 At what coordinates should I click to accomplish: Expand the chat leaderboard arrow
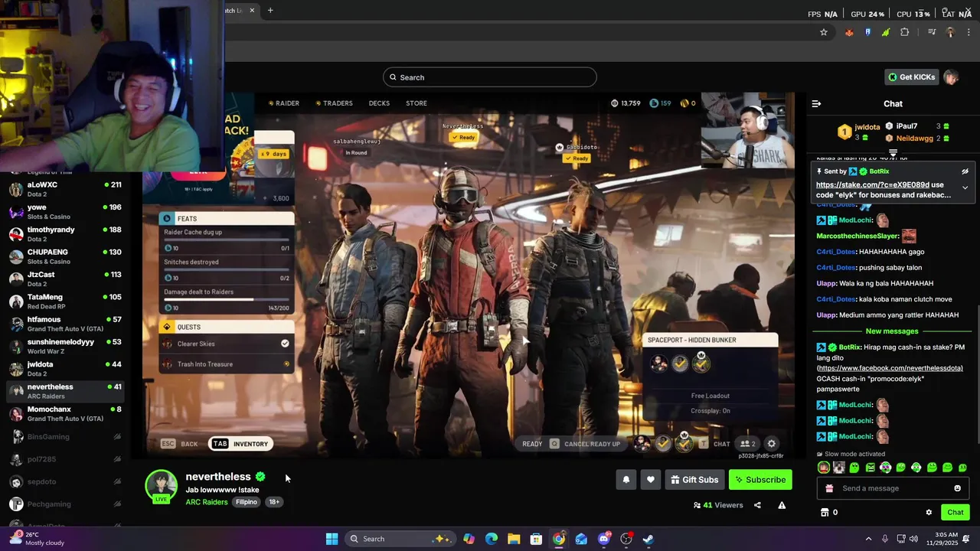click(x=893, y=153)
